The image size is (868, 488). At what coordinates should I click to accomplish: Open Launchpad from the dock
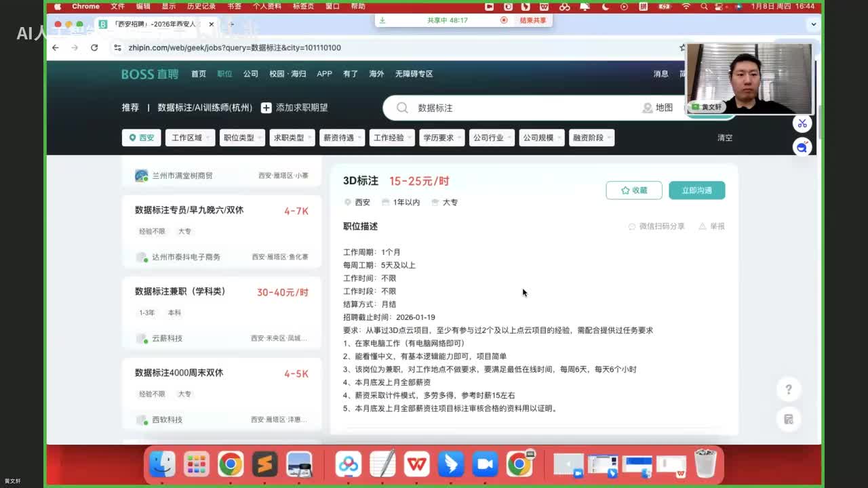point(196,464)
